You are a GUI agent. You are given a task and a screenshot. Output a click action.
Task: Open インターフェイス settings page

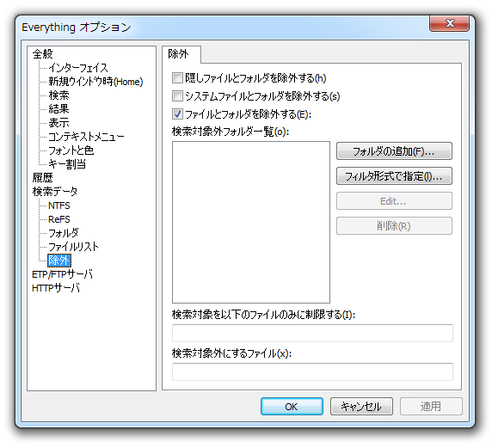coord(78,68)
